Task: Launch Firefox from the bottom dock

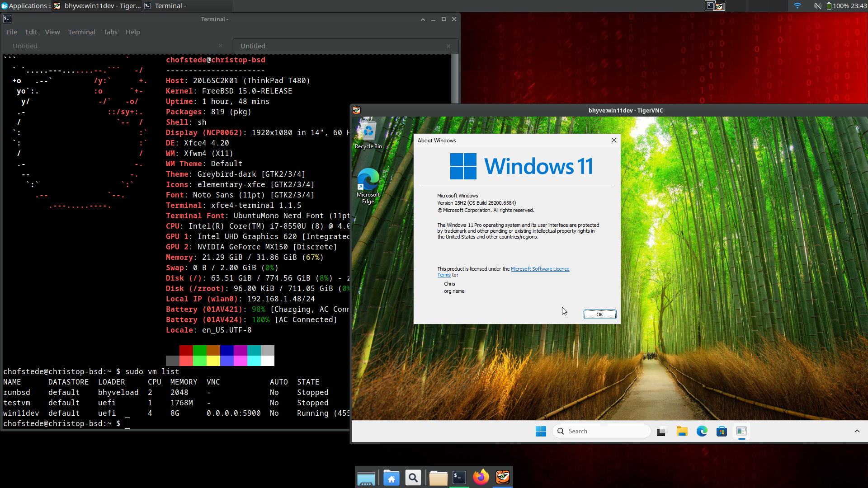Action: (481, 477)
